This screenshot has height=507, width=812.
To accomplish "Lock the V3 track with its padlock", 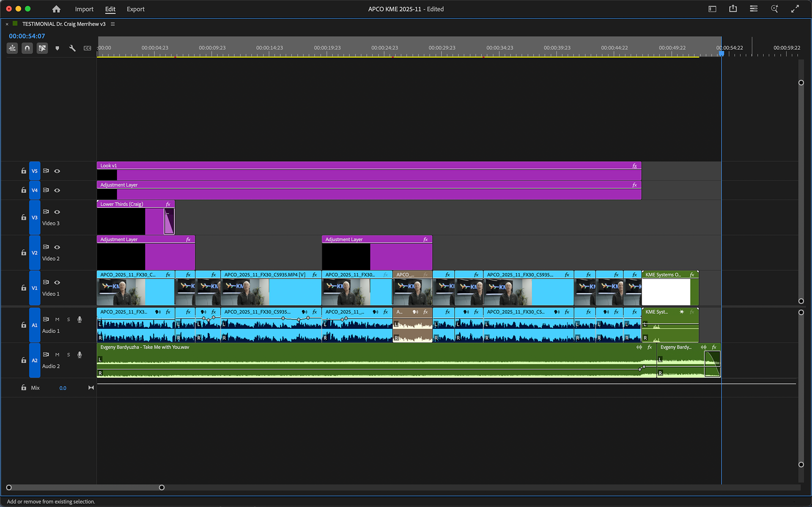I will click(24, 217).
